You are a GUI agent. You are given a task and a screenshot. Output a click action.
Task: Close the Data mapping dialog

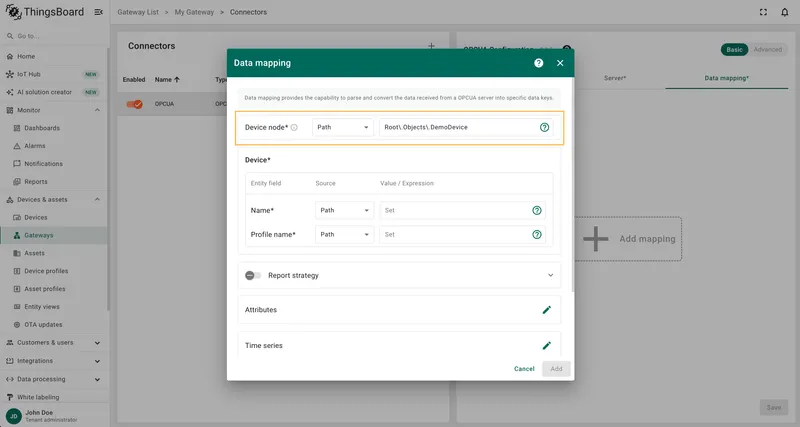[x=560, y=63]
